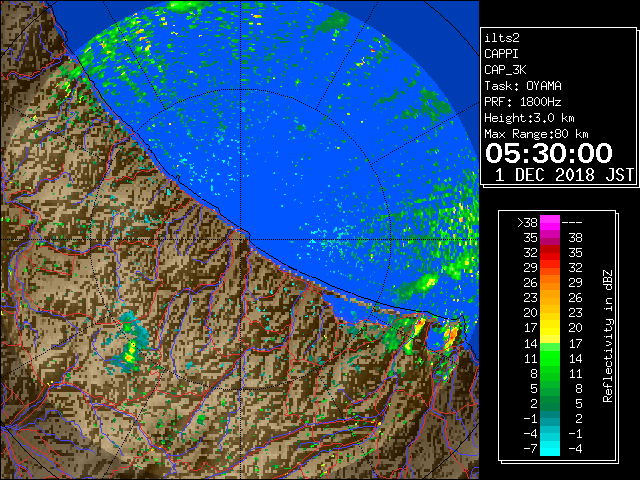Click 'Height:3.0 km' text
The image size is (640, 480).
(529, 118)
